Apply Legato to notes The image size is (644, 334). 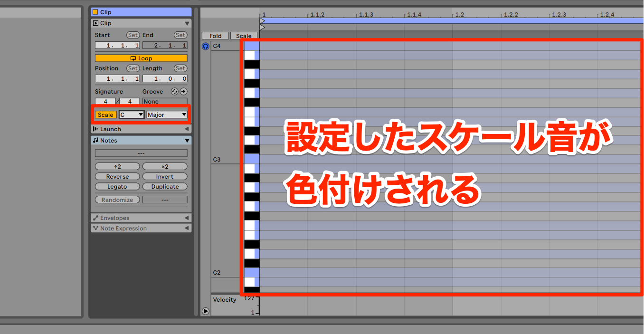tap(117, 187)
